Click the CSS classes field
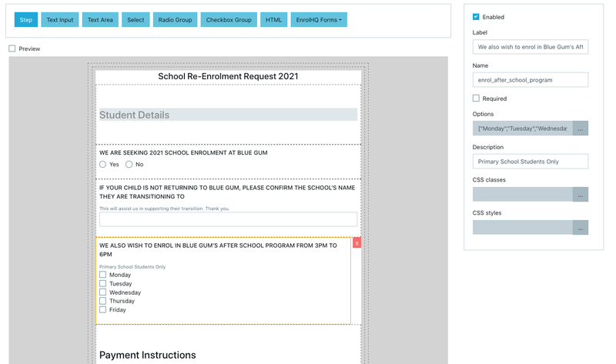Screen dimensions: 616x364 [523, 195]
